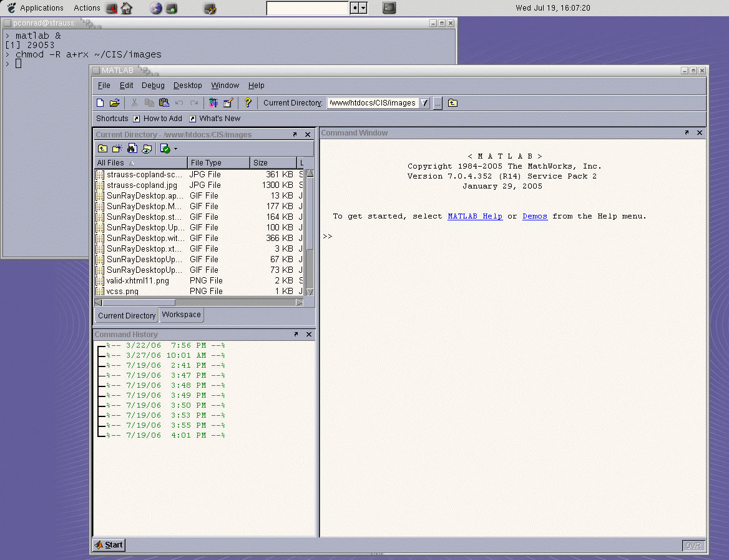Open the Help menu
729x560 pixels.
tap(256, 86)
